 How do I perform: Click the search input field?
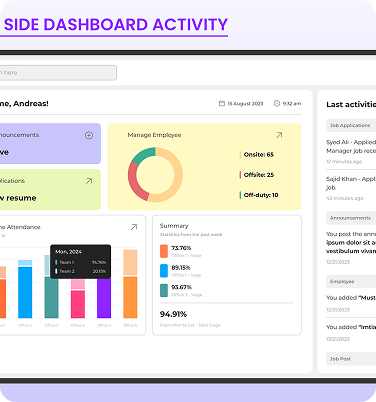click(58, 73)
